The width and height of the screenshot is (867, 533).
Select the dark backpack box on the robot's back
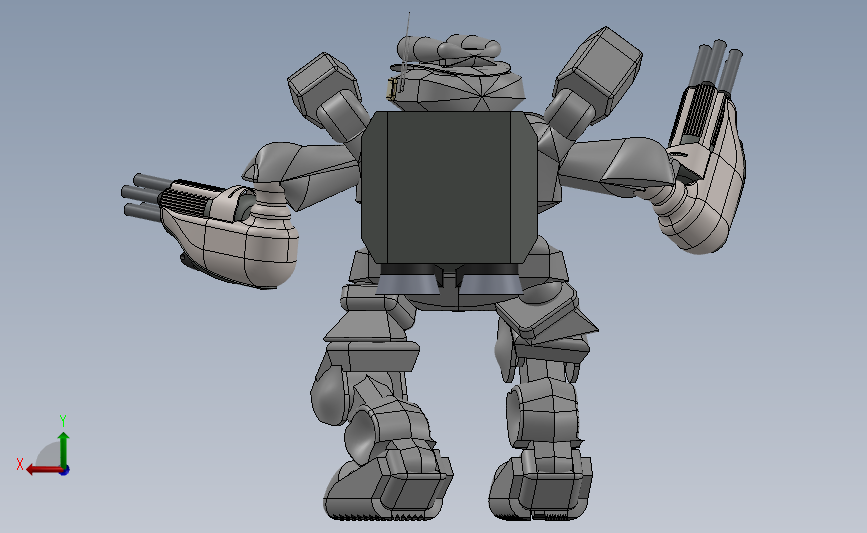(448, 186)
